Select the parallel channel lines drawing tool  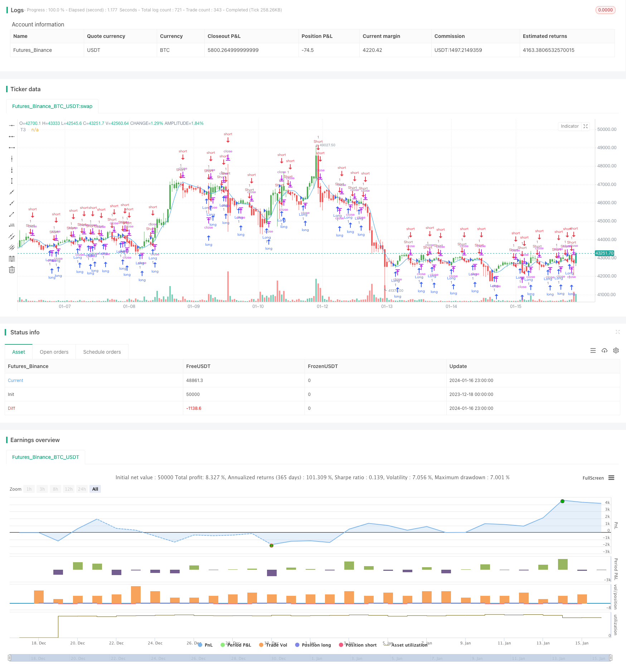point(12,236)
